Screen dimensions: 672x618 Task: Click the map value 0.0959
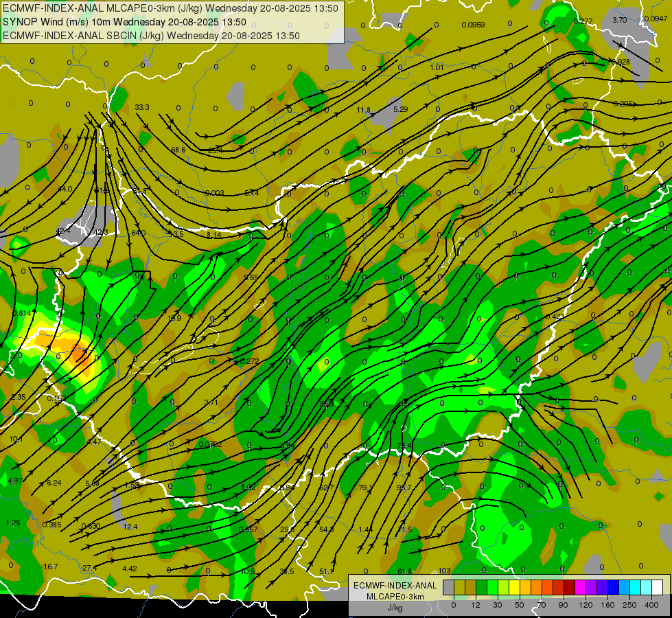click(473, 25)
